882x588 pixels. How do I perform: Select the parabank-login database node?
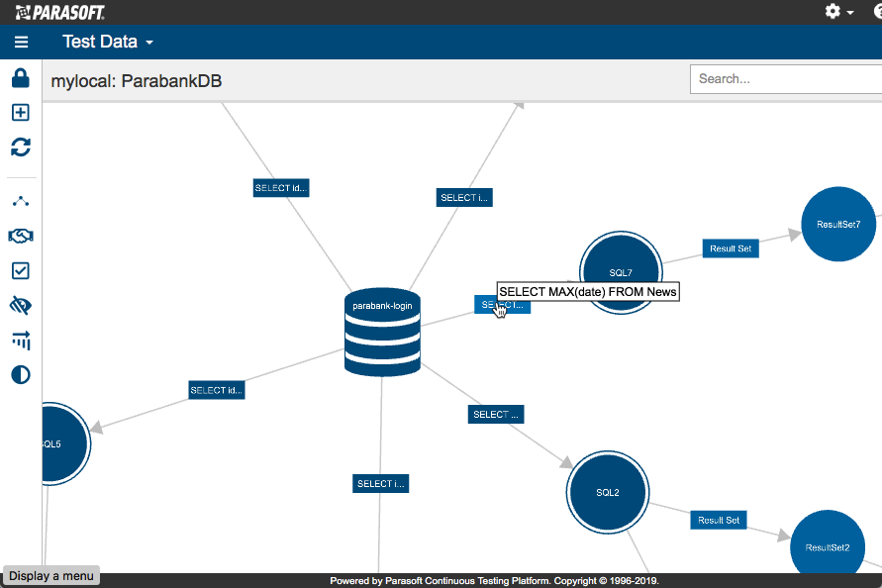point(382,332)
